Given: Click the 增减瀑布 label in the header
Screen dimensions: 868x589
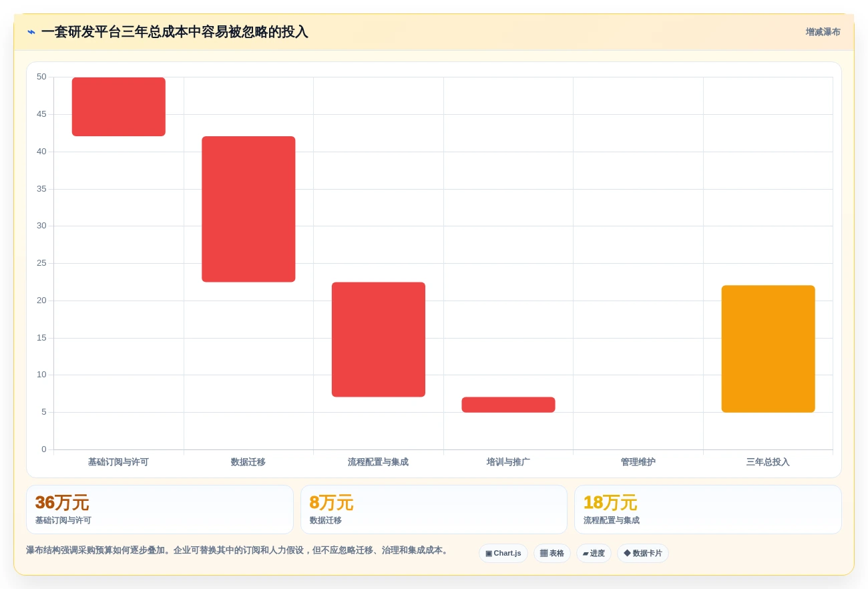Looking at the screenshot, I should (x=823, y=32).
